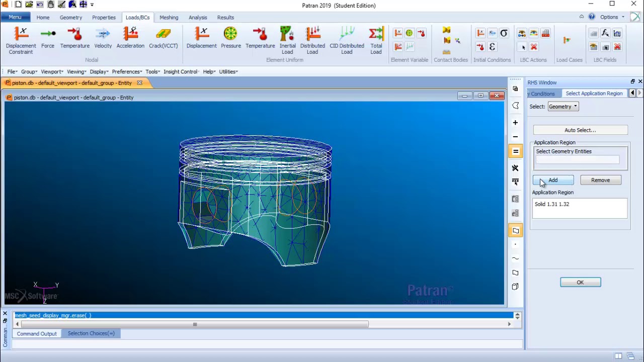Open the Utilities menu dropdown

pos(228,72)
